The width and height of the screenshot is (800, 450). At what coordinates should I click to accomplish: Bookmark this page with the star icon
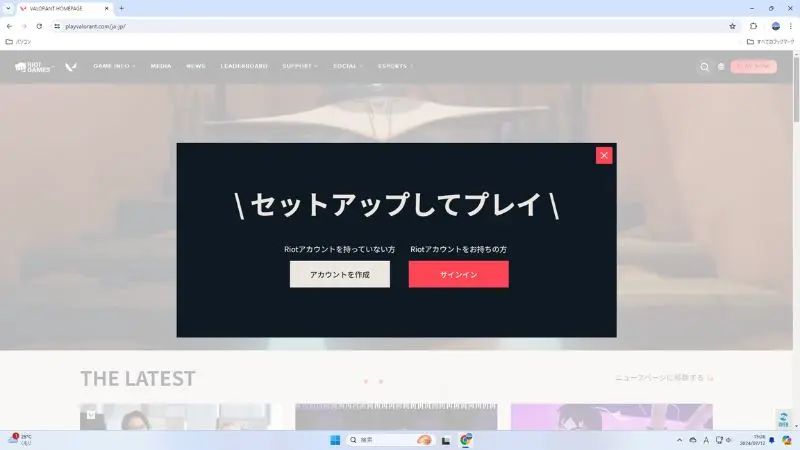[732, 26]
